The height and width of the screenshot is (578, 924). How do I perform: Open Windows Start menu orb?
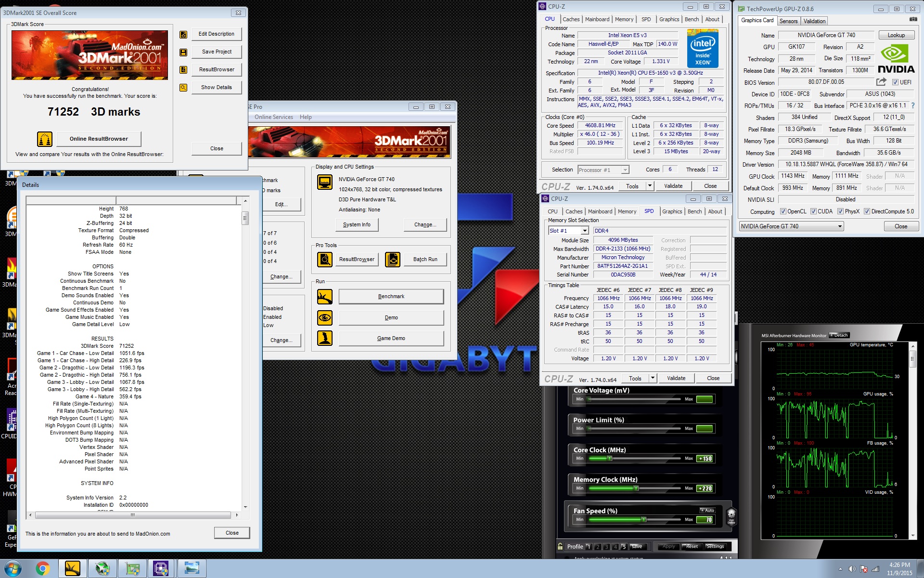(13, 569)
